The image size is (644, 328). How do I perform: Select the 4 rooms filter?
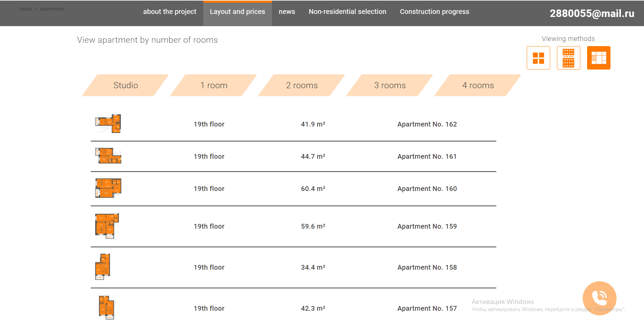[x=478, y=85]
